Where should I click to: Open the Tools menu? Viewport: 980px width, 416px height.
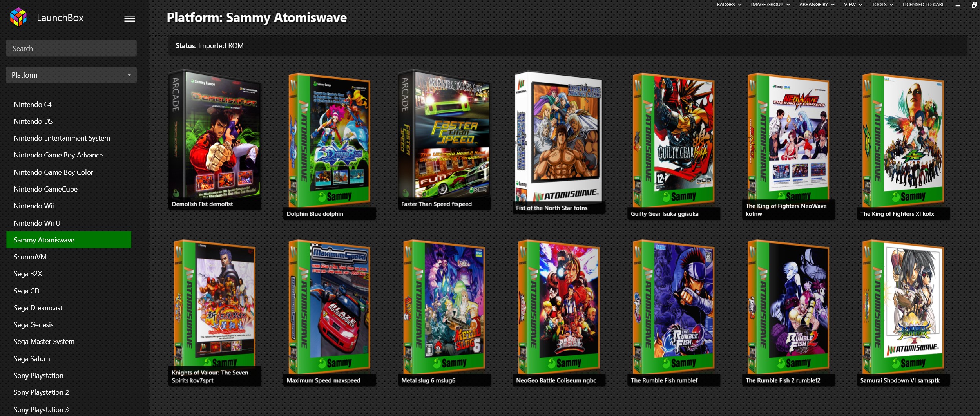tap(882, 5)
